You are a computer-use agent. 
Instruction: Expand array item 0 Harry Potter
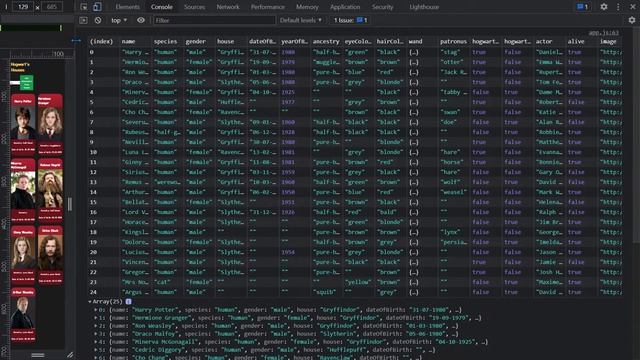[x=96, y=310]
